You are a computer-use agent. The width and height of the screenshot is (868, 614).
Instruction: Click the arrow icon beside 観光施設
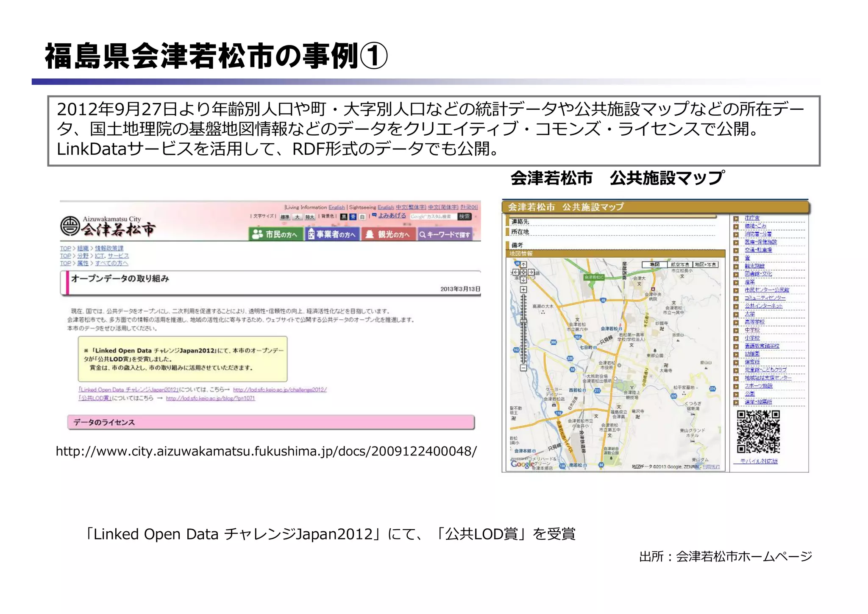point(736,266)
